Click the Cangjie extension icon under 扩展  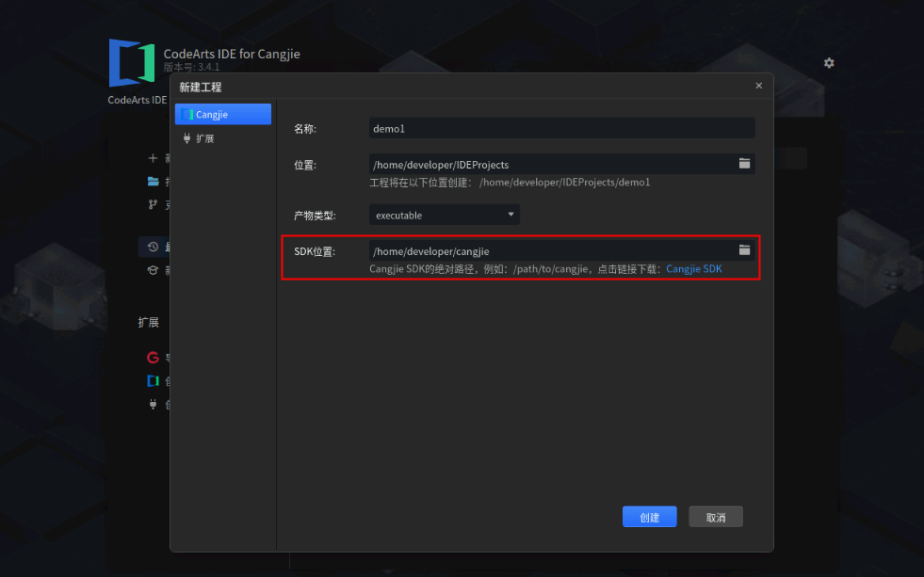coord(153,381)
